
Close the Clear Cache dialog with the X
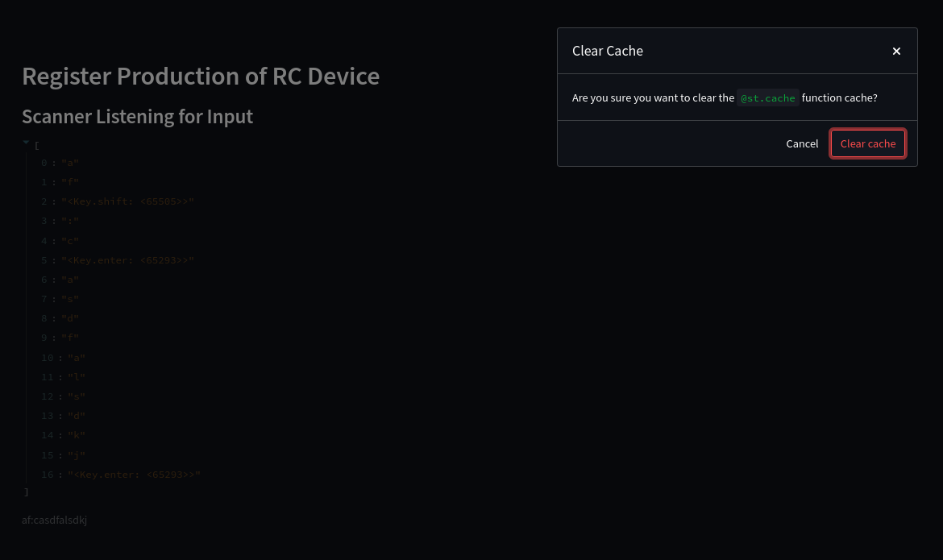coord(896,51)
